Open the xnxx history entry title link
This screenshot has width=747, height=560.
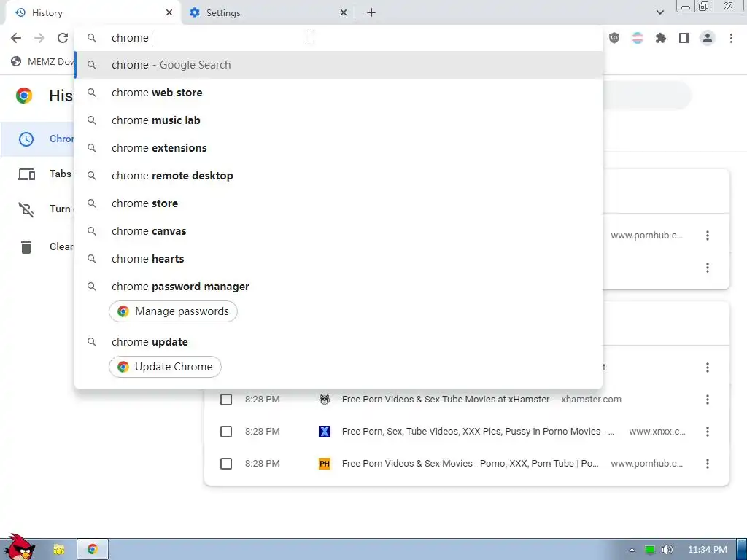click(478, 432)
